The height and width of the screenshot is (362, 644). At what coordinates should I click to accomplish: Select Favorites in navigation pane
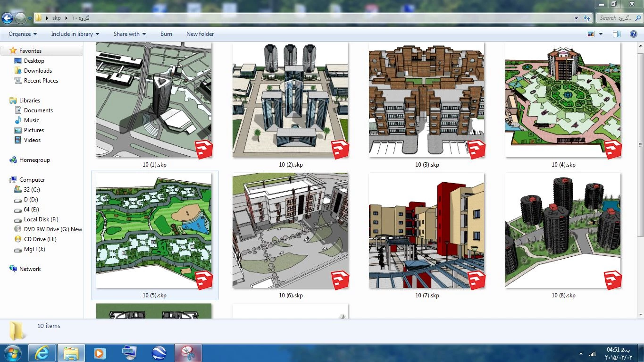(x=30, y=51)
